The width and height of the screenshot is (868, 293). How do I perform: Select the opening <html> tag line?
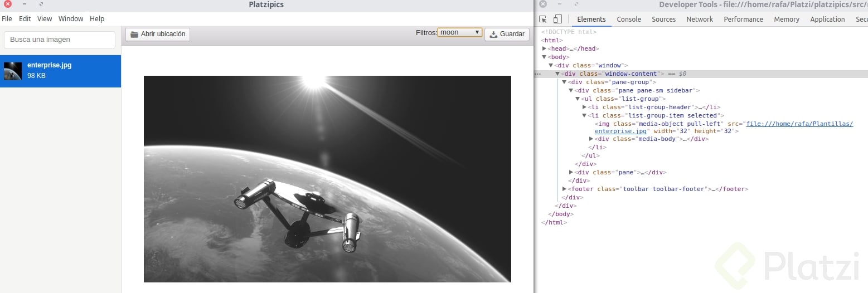552,40
